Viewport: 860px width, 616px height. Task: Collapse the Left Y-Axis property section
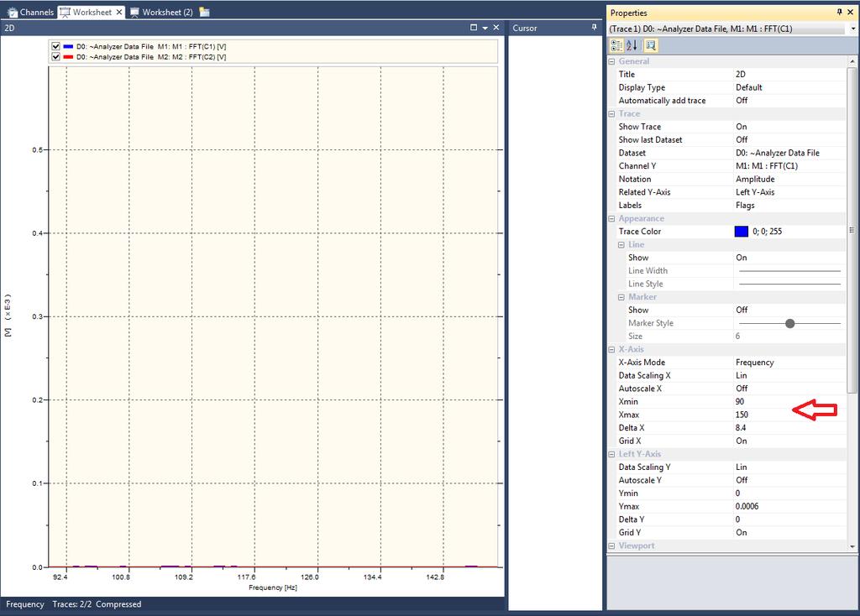point(611,454)
